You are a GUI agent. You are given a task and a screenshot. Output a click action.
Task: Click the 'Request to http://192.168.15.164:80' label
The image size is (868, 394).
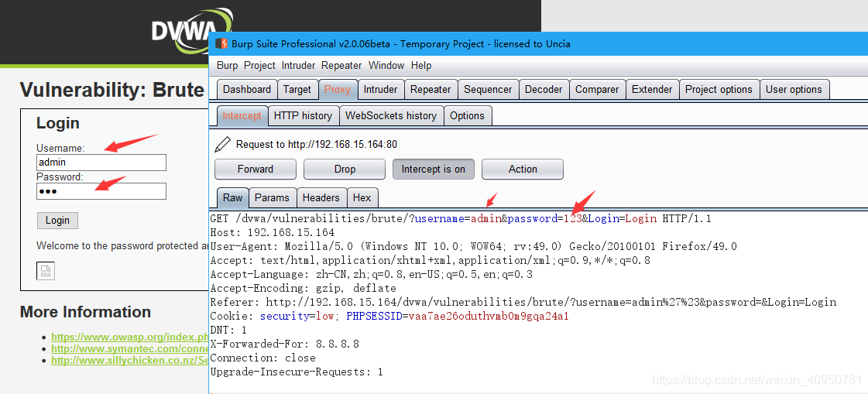click(317, 145)
